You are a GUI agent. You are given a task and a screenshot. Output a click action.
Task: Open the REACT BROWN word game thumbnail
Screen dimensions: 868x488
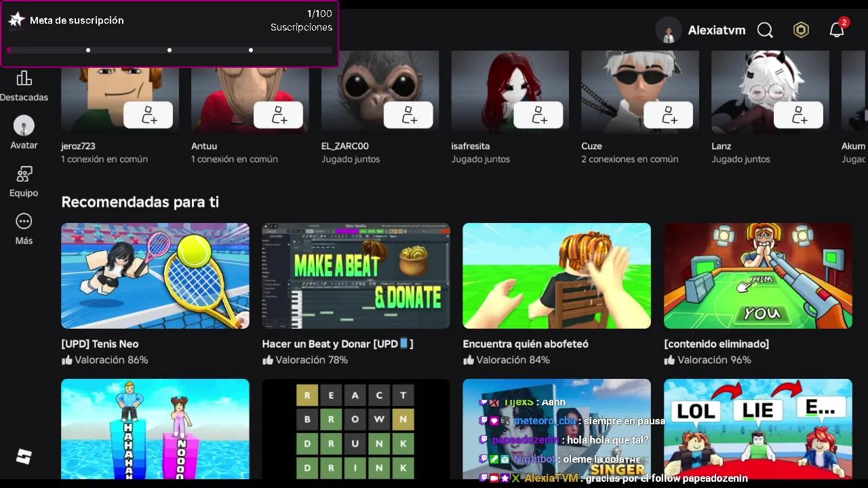pyautogui.click(x=356, y=429)
